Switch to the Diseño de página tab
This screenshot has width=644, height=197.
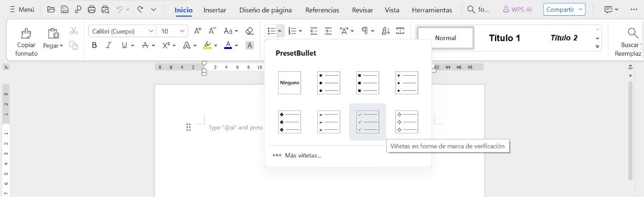point(266,10)
